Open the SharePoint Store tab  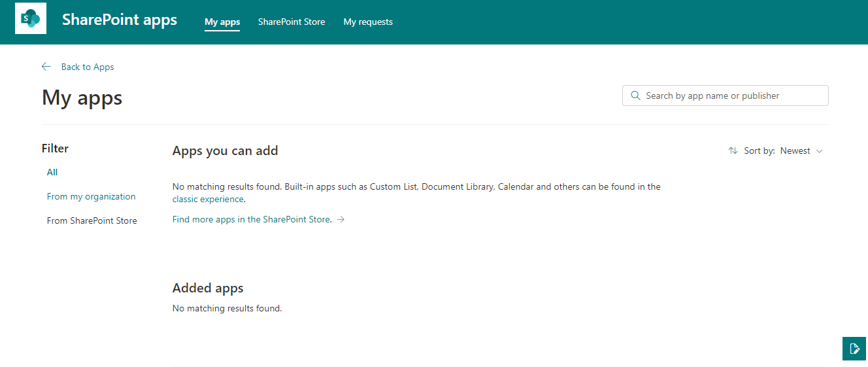[x=292, y=22]
